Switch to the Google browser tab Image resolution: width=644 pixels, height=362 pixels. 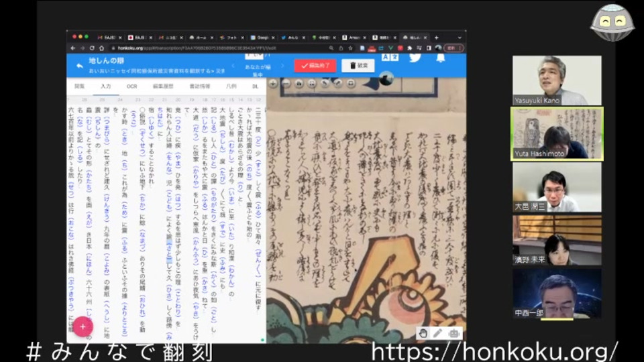pos(262,38)
